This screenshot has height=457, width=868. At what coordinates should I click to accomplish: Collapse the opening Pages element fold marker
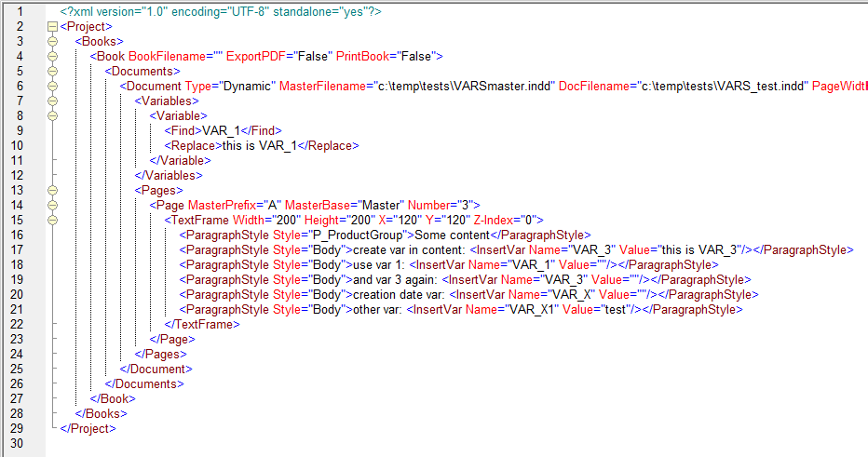tap(52, 190)
